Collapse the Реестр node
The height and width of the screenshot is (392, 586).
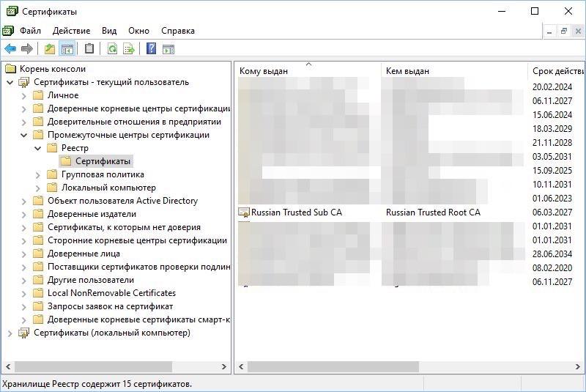tap(38, 148)
